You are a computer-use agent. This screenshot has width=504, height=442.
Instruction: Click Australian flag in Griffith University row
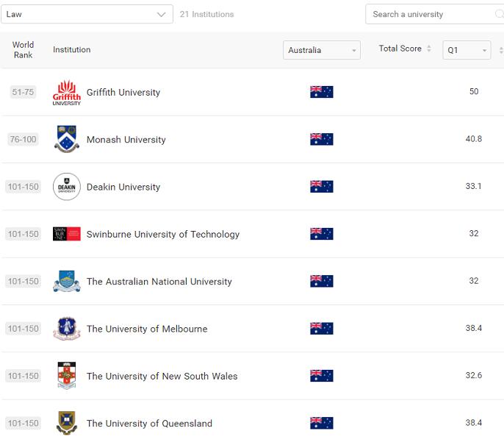[321, 92]
